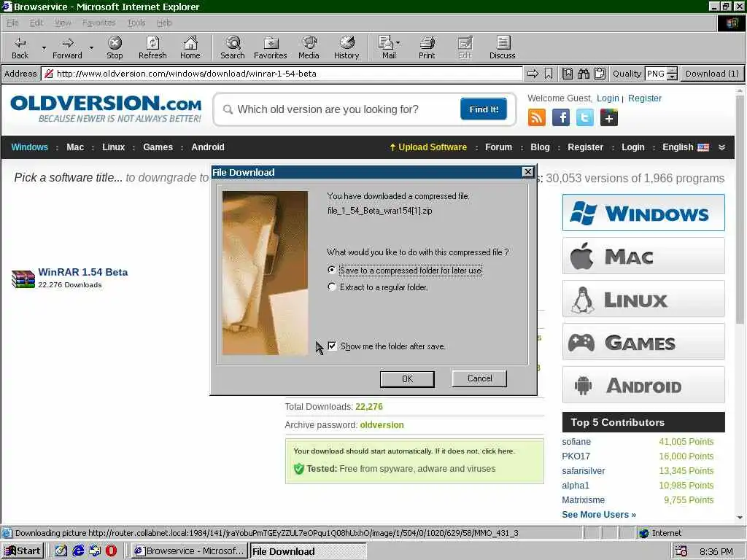Cancel the File Download dialog
Image resolution: width=747 pixels, height=560 pixels.
479,378
